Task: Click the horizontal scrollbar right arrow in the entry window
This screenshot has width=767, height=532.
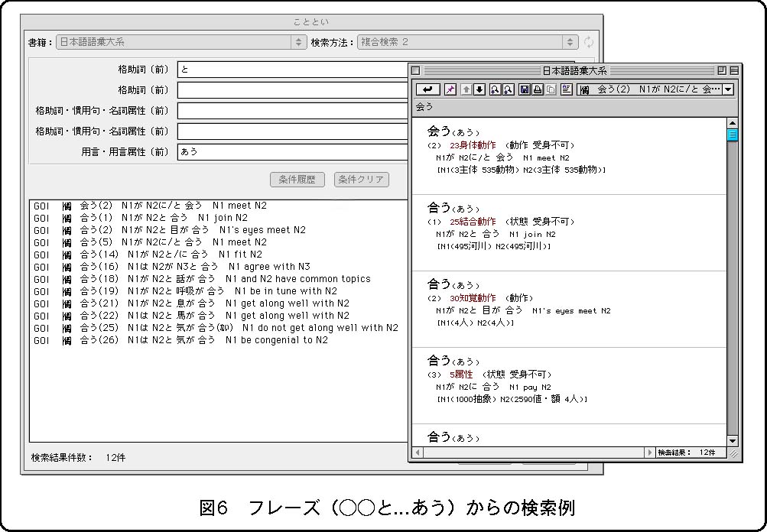Action: (649, 453)
